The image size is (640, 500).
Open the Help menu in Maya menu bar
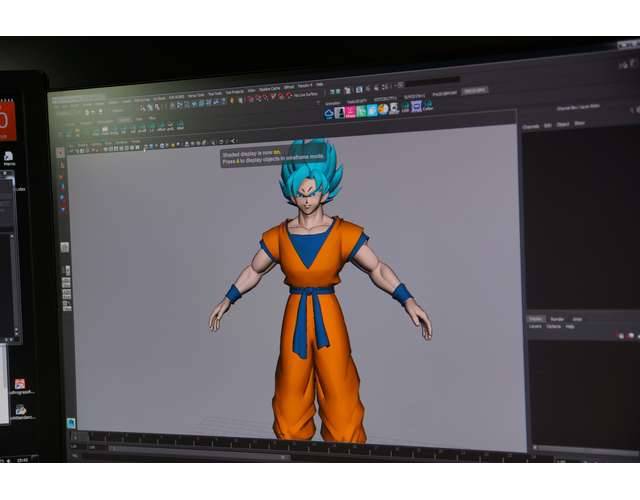(x=320, y=84)
